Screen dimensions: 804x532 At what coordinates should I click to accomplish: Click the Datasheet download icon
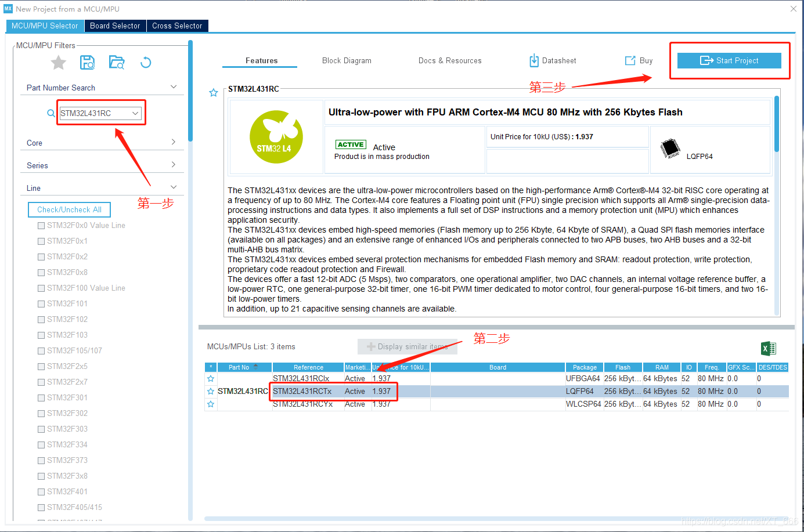pyautogui.click(x=534, y=60)
